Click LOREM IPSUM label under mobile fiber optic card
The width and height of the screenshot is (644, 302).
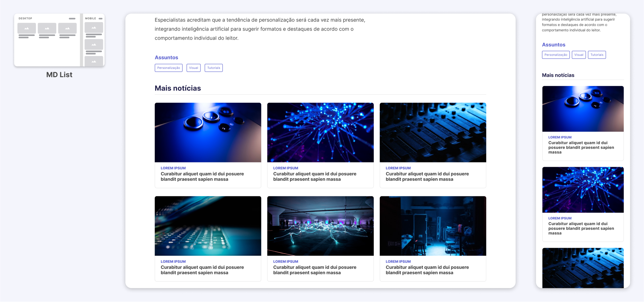click(x=560, y=218)
